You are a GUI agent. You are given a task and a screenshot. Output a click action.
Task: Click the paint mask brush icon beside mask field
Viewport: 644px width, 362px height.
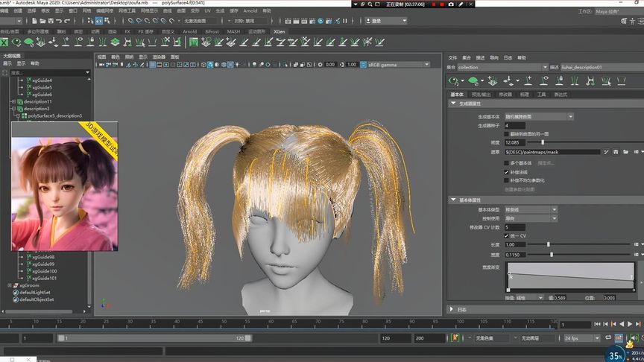pos(606,152)
